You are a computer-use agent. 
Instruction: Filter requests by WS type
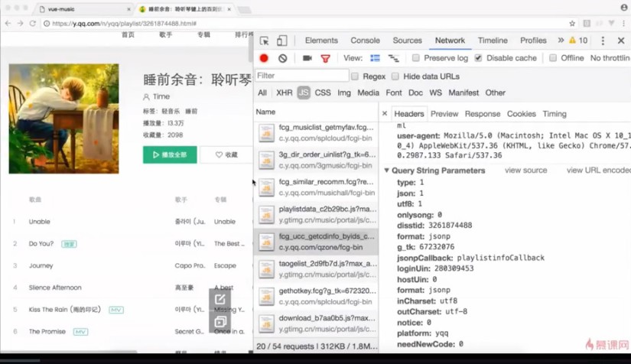pos(435,93)
